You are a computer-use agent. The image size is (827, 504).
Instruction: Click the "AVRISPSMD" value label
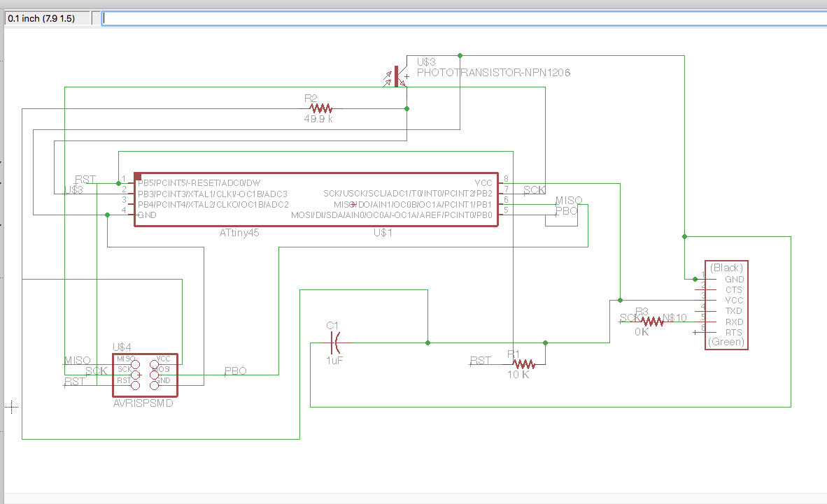click(143, 403)
